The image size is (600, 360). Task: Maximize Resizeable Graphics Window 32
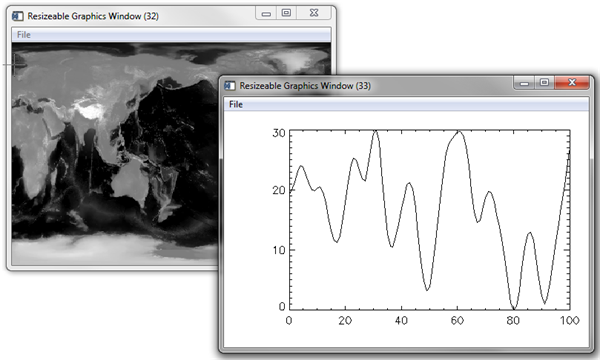pos(286,13)
